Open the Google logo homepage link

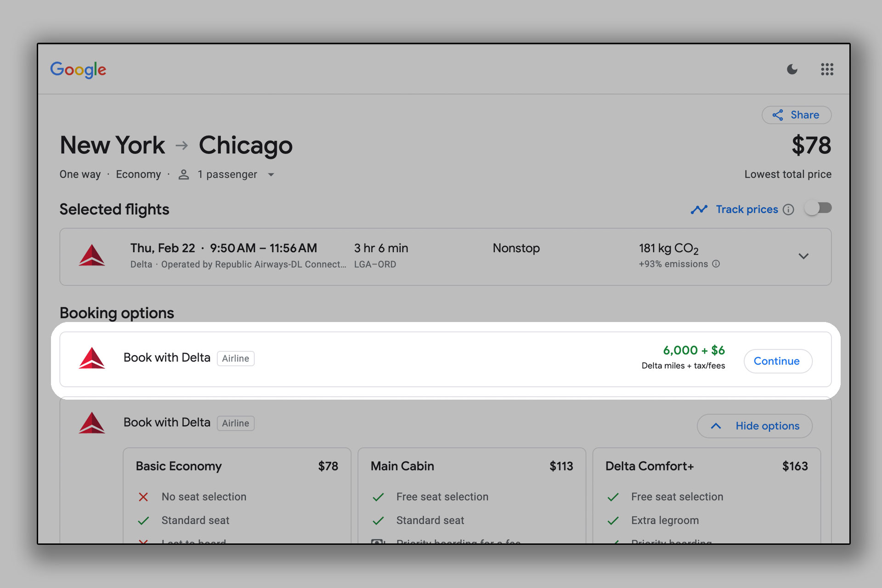[78, 69]
